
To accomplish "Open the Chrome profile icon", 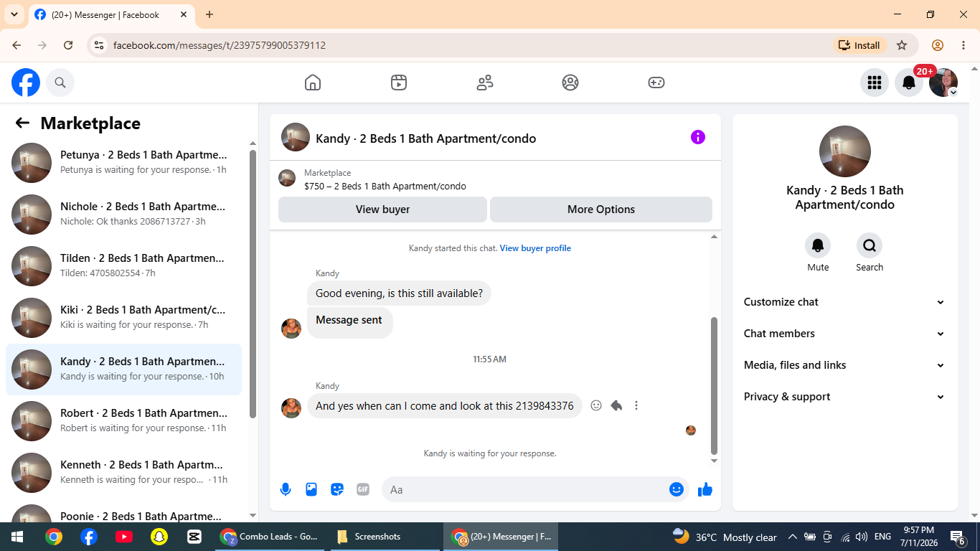I will click(938, 45).
